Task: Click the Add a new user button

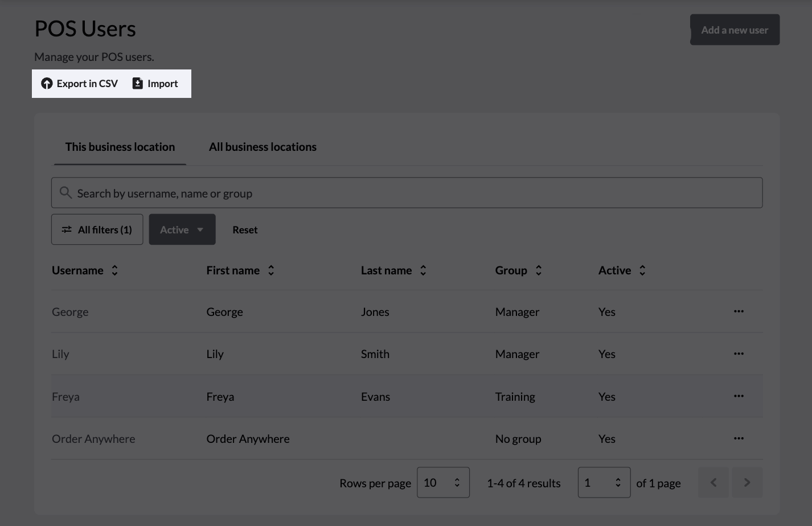Action: pos(735,30)
